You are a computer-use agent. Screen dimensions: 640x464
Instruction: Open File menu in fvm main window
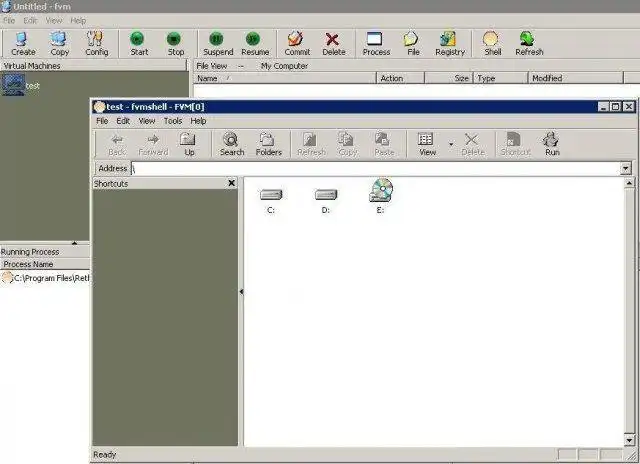(9, 20)
